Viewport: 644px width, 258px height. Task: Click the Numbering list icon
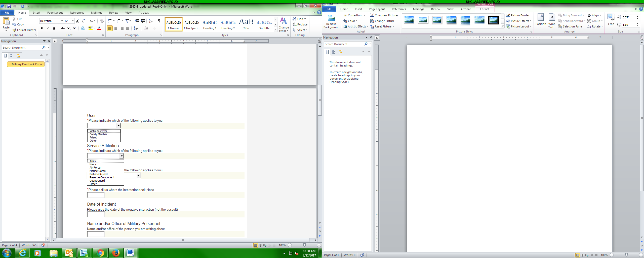click(x=118, y=21)
